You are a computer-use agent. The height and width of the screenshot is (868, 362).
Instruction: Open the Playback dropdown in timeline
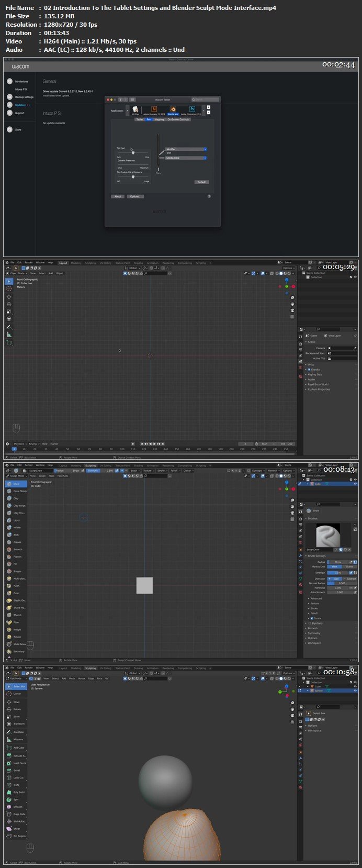point(19,444)
